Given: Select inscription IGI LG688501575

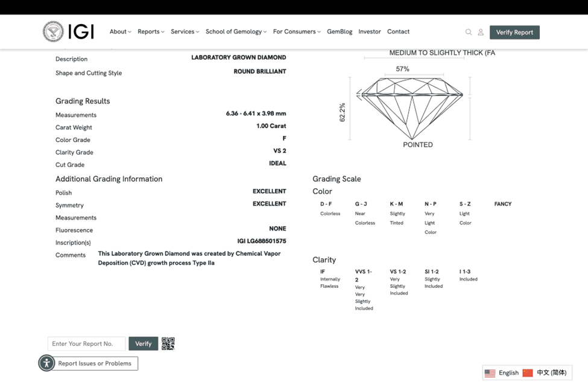Looking at the screenshot, I should [262, 241].
